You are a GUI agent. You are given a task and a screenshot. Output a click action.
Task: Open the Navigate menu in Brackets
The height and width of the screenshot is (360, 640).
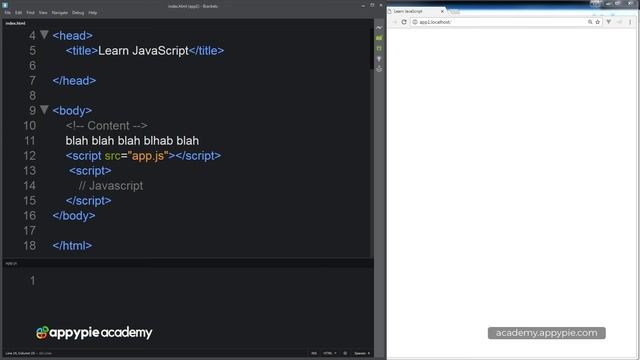(60, 13)
